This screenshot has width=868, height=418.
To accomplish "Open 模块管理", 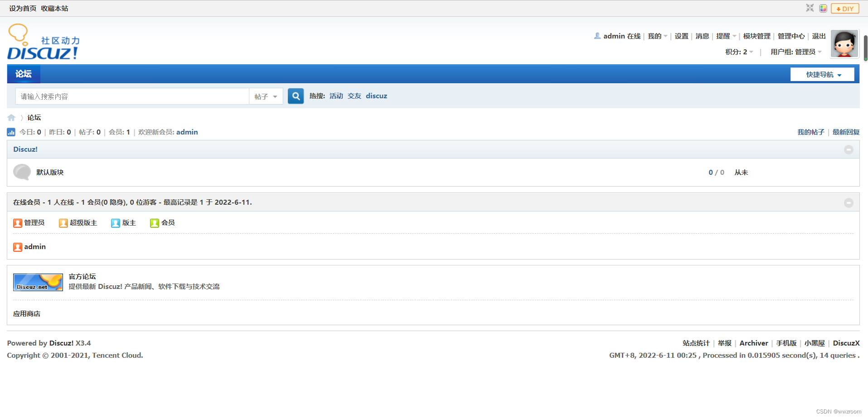I will 756,36.
